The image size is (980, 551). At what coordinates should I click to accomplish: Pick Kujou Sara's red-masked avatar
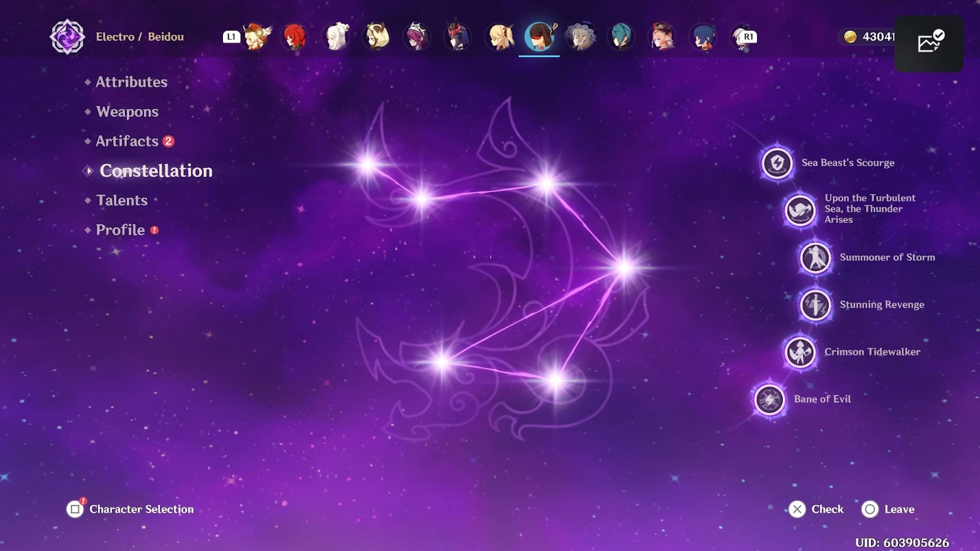pos(458,37)
